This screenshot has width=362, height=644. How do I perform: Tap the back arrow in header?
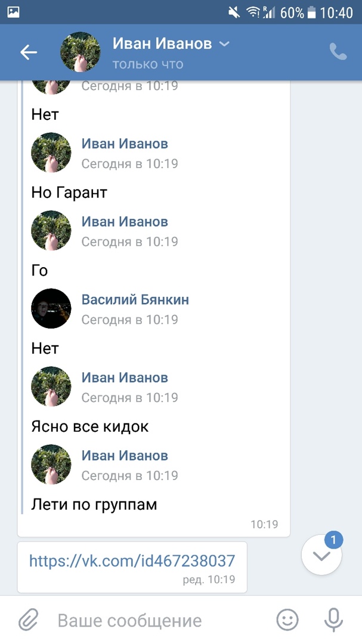[x=29, y=52]
